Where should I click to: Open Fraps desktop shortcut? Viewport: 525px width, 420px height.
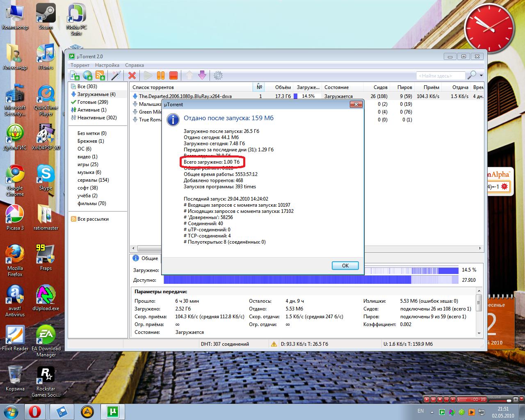(46, 258)
